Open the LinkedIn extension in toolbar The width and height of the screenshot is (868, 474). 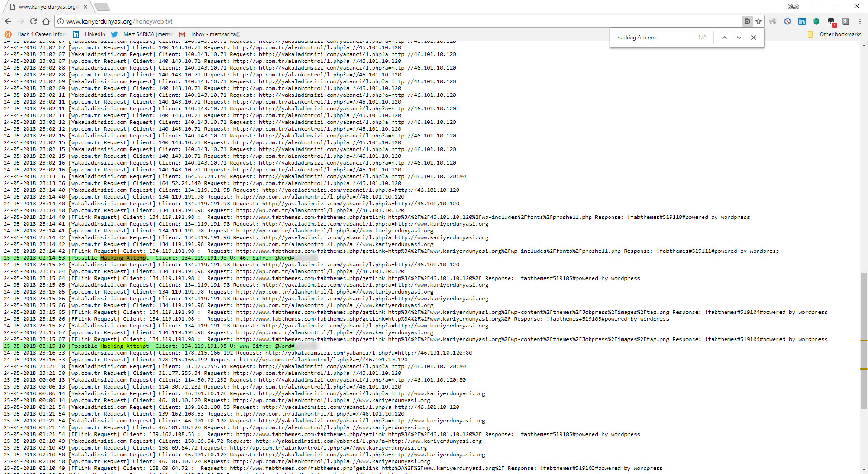pos(802,21)
